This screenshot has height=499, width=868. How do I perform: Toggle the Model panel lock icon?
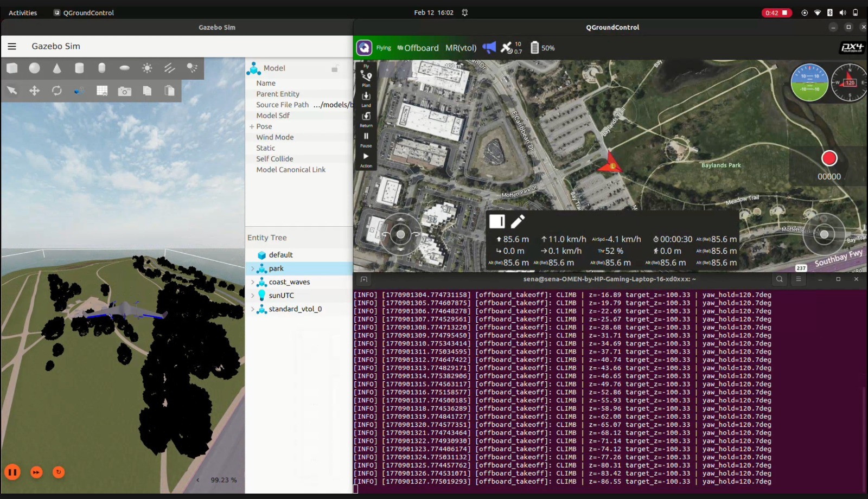(x=335, y=68)
